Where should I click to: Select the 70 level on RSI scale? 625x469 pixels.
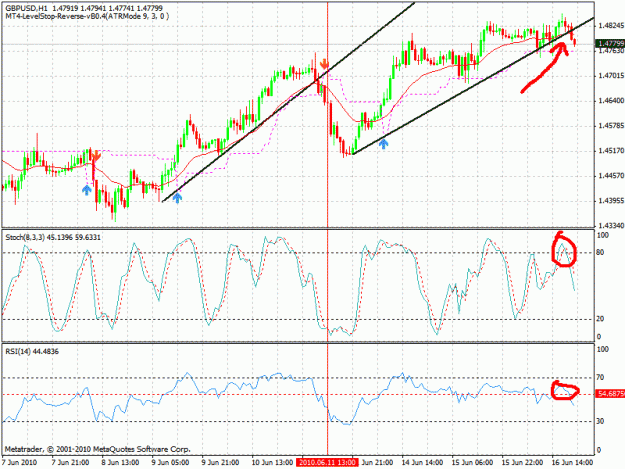click(x=600, y=377)
